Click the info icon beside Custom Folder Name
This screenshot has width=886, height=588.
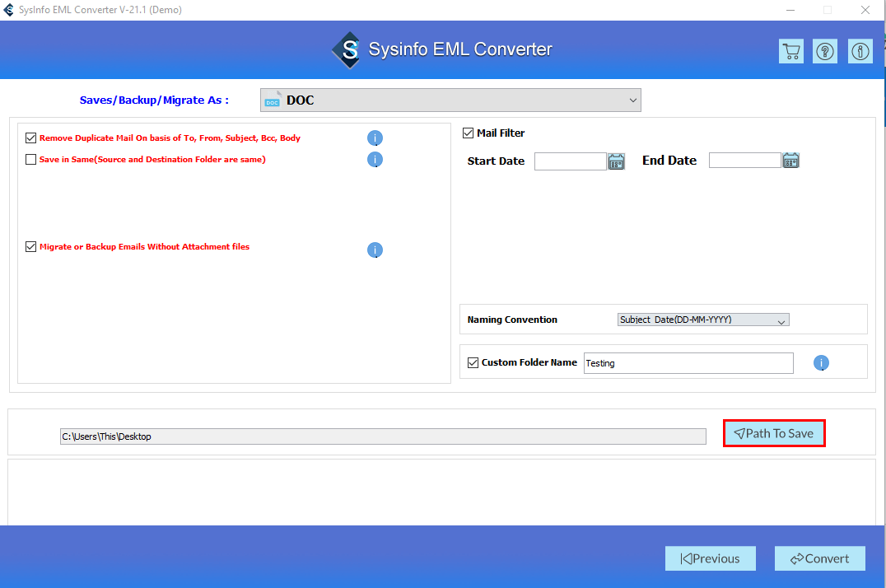821,362
